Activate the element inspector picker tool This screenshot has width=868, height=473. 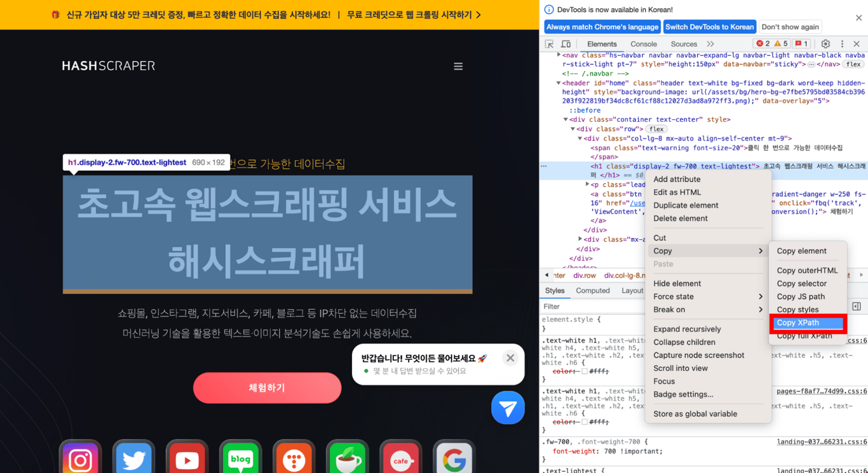tap(549, 44)
